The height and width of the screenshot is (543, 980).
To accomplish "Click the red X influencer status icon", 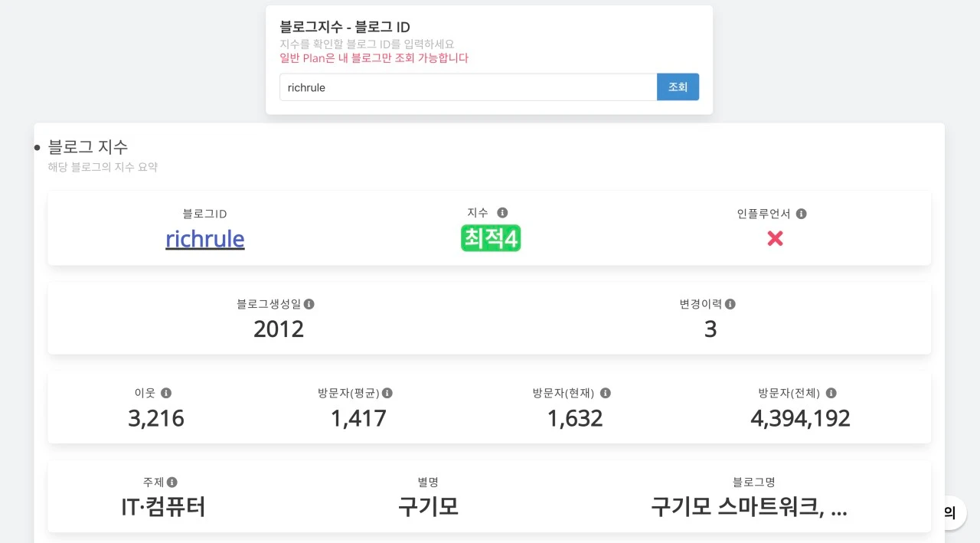I will coord(775,239).
